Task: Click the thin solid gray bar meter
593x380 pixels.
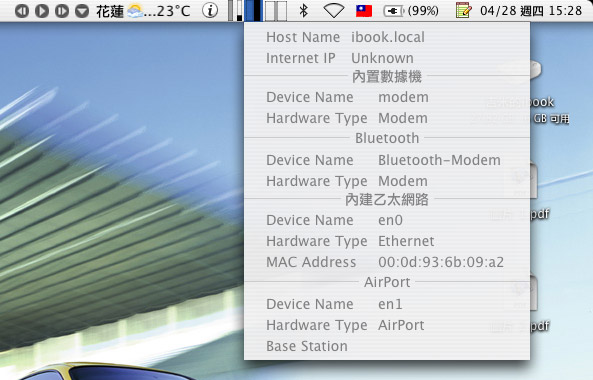Action: coord(231,11)
